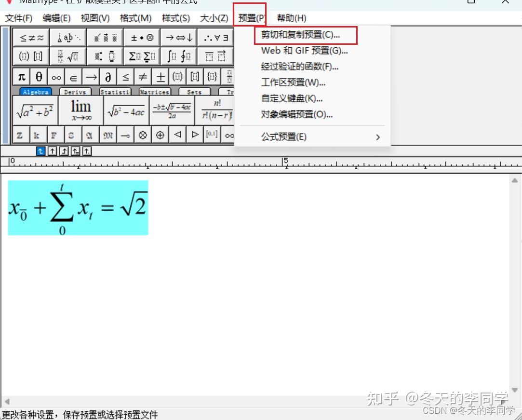
Task: Insert the infinity symbol
Action: 55,76
